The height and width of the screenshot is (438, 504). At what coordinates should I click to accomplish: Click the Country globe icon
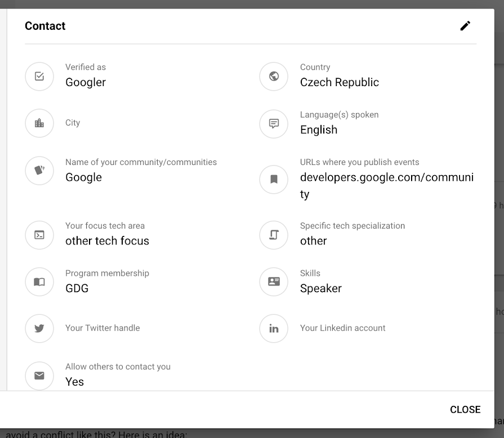pos(274,76)
